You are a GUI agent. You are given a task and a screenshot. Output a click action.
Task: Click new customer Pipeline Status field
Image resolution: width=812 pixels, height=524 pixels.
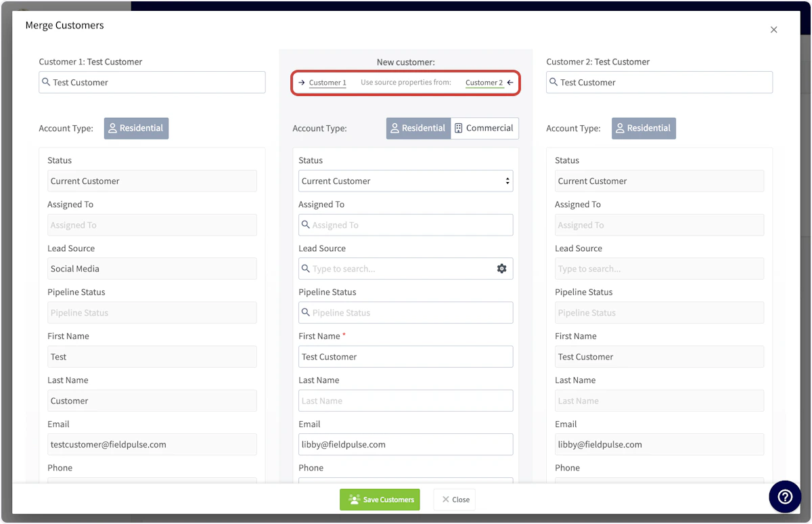406,313
